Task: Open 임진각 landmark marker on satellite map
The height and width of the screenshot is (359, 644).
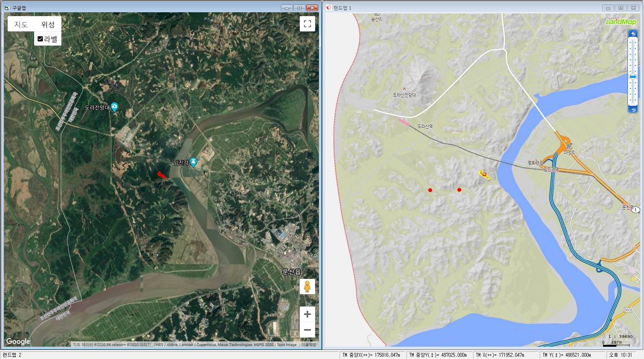Action: (194, 162)
